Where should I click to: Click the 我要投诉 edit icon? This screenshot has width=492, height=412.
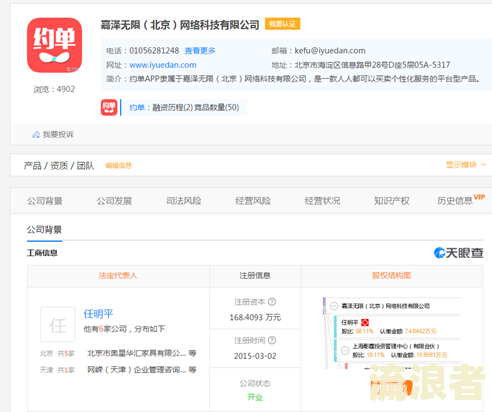point(36,134)
